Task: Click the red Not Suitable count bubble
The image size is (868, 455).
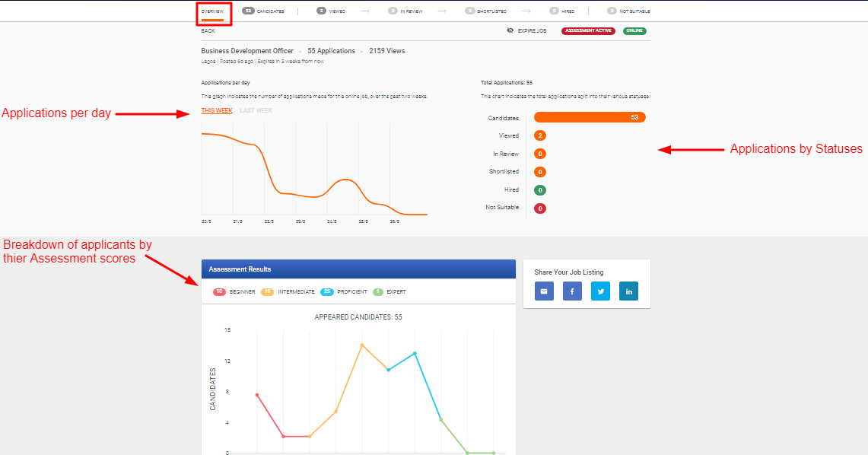Action: point(540,208)
